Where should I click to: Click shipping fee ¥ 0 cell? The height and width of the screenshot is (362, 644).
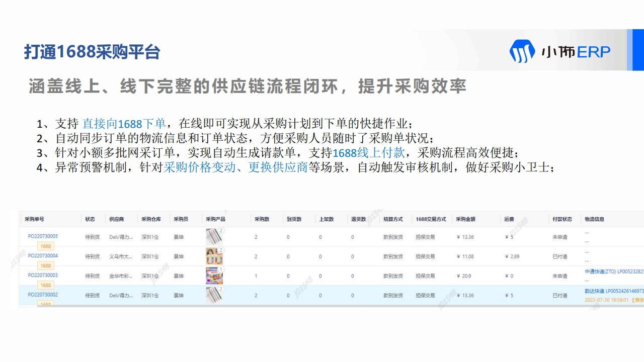tap(509, 276)
